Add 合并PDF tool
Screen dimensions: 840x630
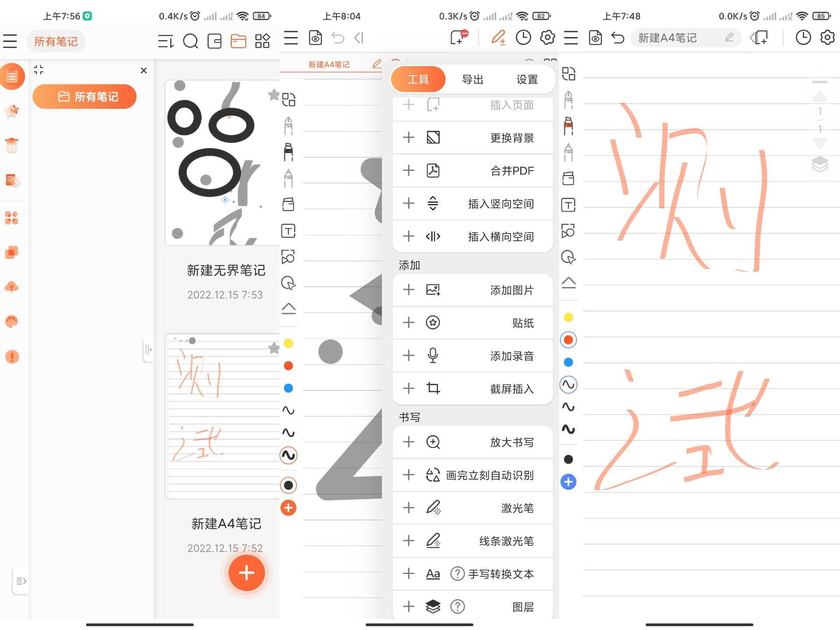(x=409, y=170)
